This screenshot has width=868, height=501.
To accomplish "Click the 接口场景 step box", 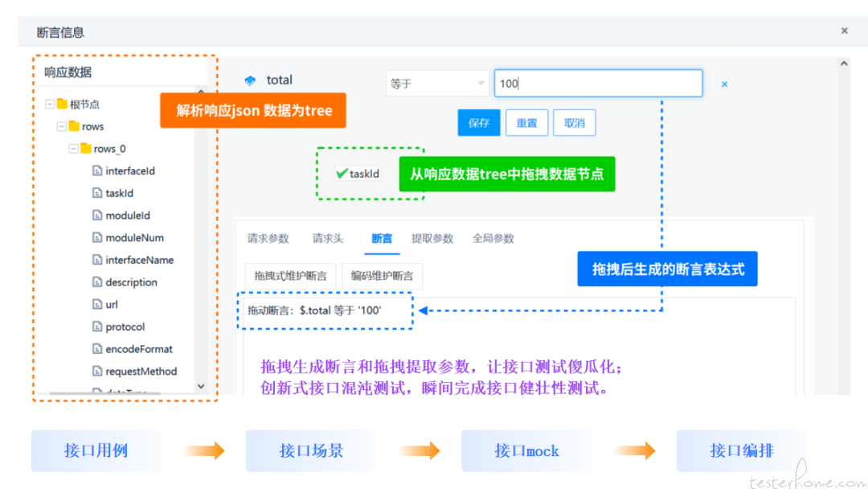I will (311, 450).
